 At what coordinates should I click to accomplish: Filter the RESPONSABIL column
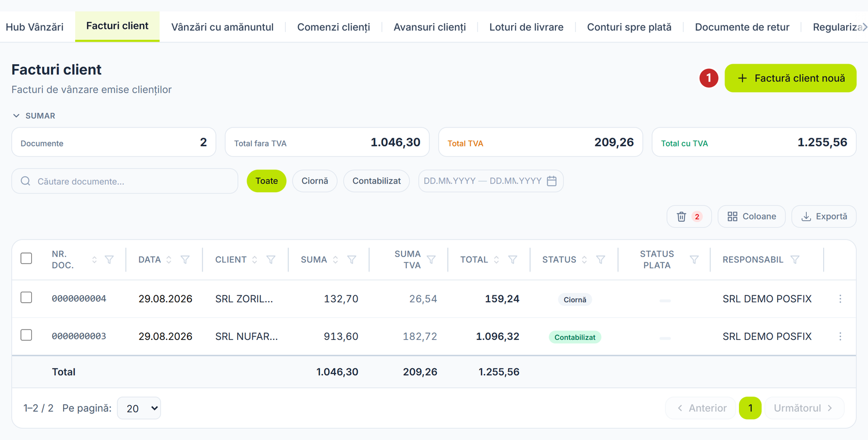pyautogui.click(x=795, y=260)
